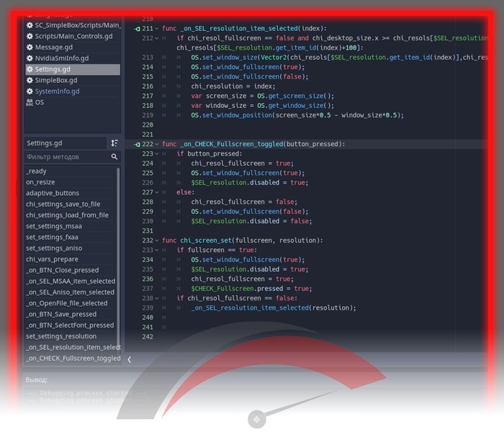Toggle alphabetical sort of methods list
The height and width of the screenshot is (432, 504).
114,143
